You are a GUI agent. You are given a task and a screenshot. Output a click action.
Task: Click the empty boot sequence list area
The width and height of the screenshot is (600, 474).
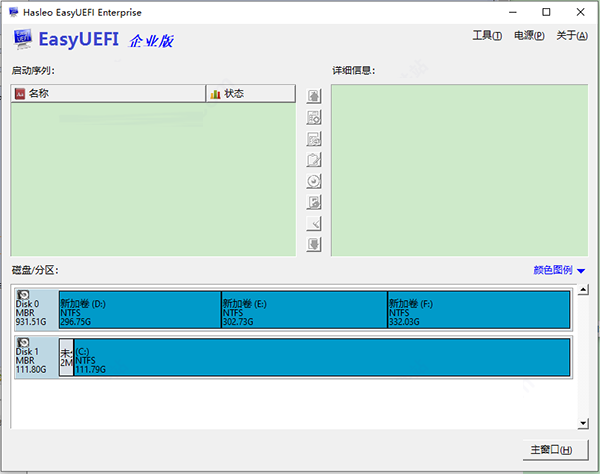click(153, 179)
